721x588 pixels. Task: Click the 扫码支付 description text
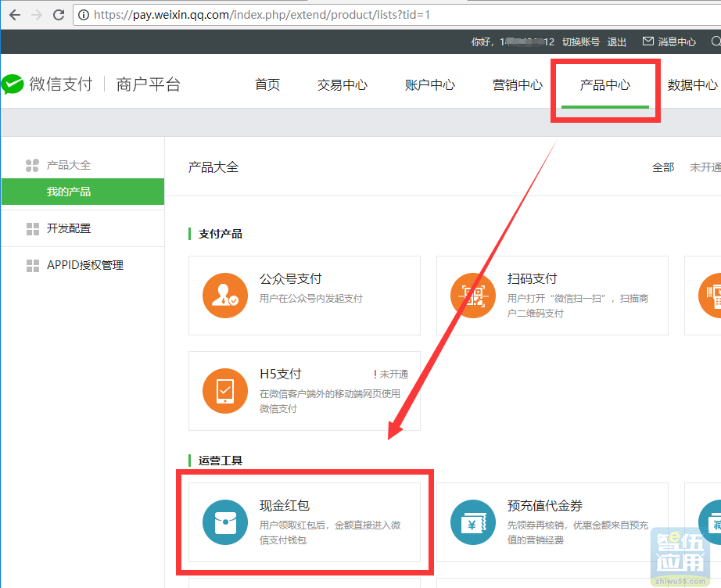tap(578, 306)
